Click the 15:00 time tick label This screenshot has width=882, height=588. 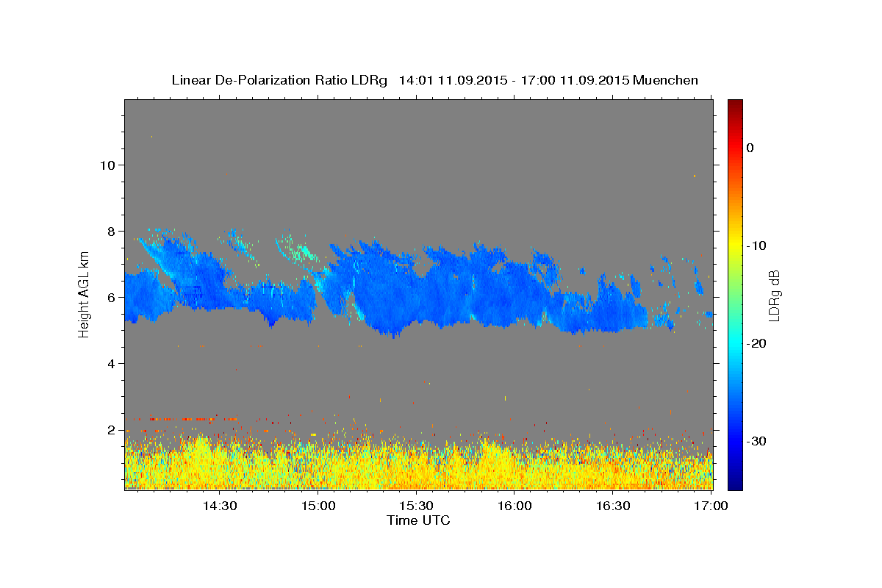pos(318,506)
